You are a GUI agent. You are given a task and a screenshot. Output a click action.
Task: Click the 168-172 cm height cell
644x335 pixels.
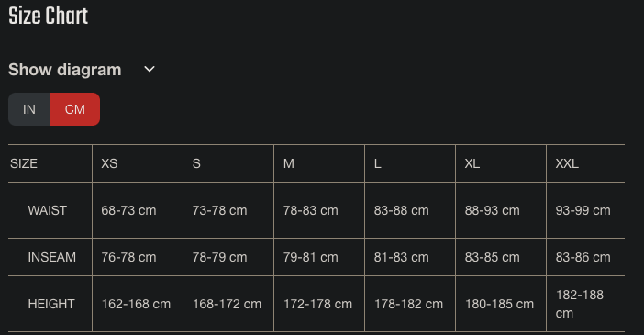(x=228, y=304)
